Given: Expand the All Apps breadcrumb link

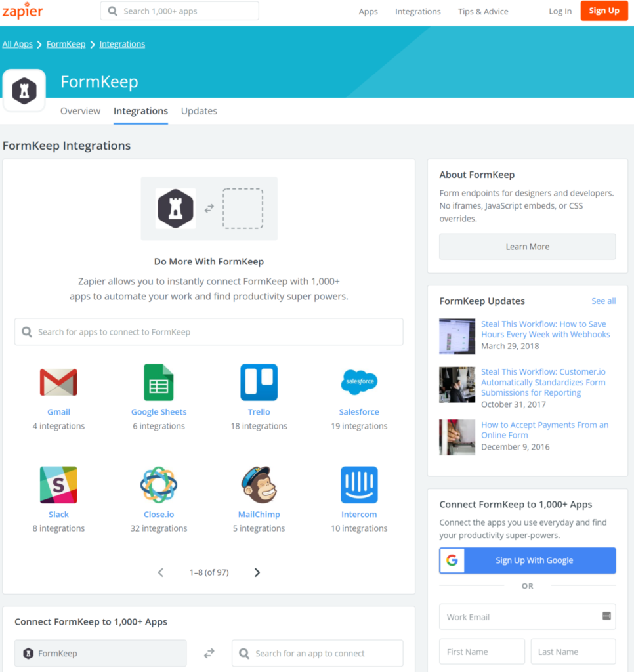Looking at the screenshot, I should [17, 43].
